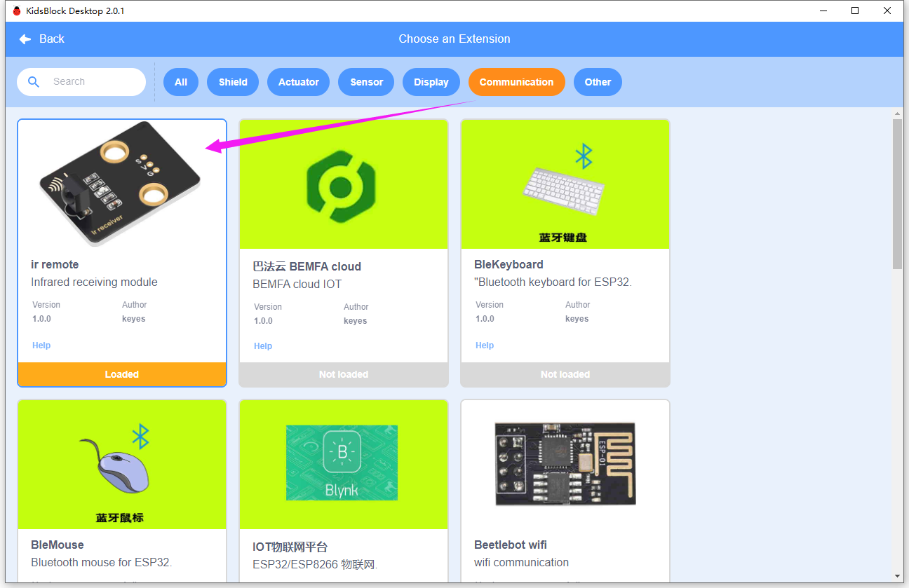The image size is (909, 588).
Task: Focus the Search extensions field
Action: coord(81,82)
